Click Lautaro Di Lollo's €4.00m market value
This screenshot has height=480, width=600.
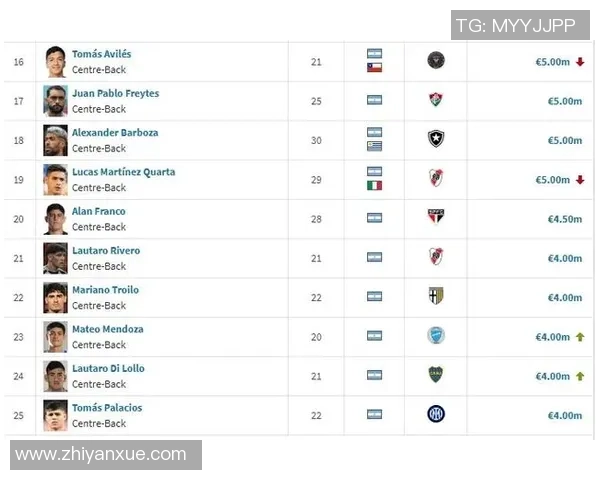(x=551, y=376)
